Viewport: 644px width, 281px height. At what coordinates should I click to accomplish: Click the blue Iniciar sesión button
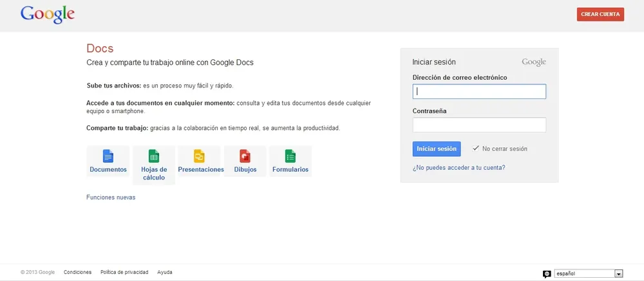[437, 149]
